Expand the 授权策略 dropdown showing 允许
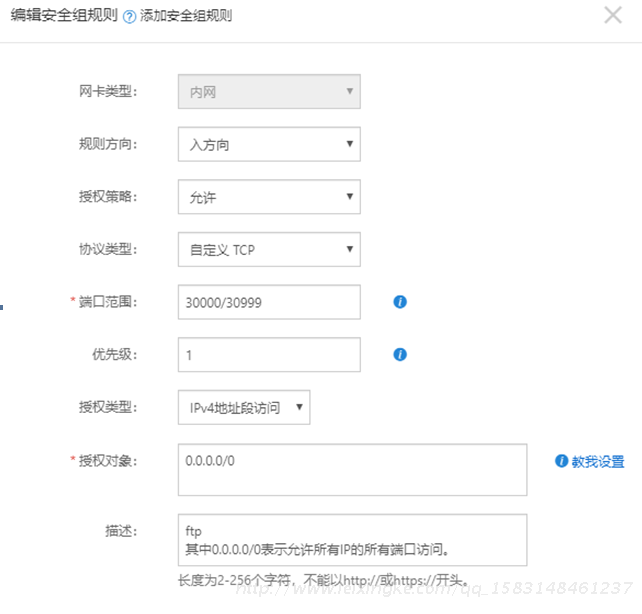Image resolution: width=642 pixels, height=614 pixels. 268,197
